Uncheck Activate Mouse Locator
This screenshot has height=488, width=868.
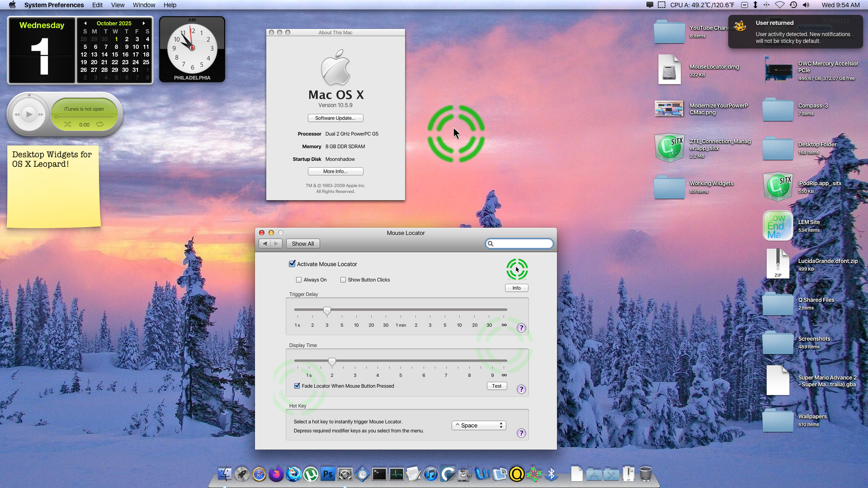[292, 264]
